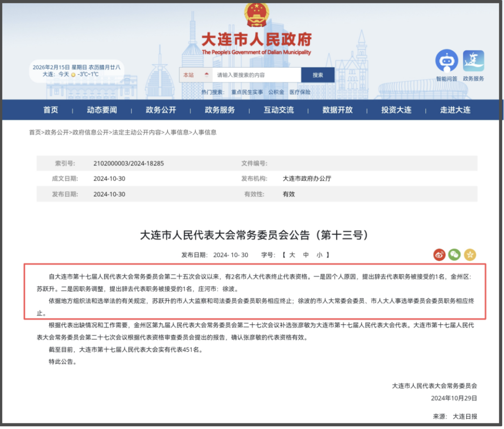Open the 互动交流 navigation tab
504x429 pixels.
[279, 110]
